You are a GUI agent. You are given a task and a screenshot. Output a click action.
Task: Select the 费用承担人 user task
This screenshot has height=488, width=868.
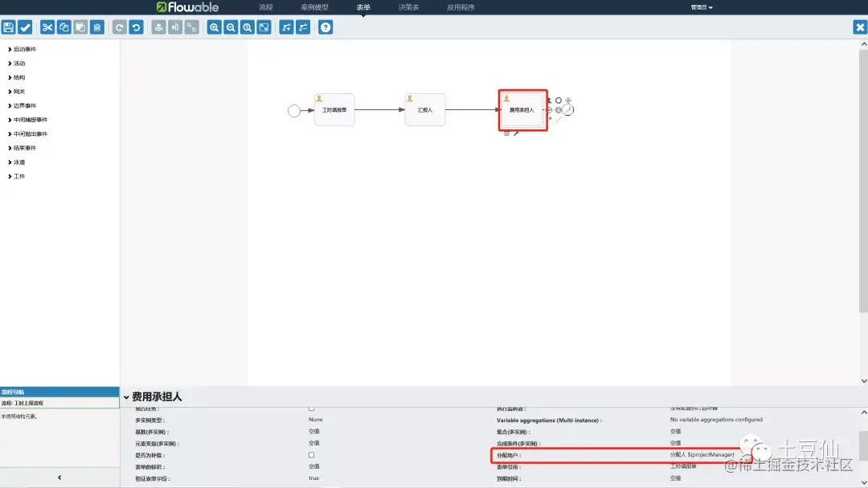coord(522,109)
